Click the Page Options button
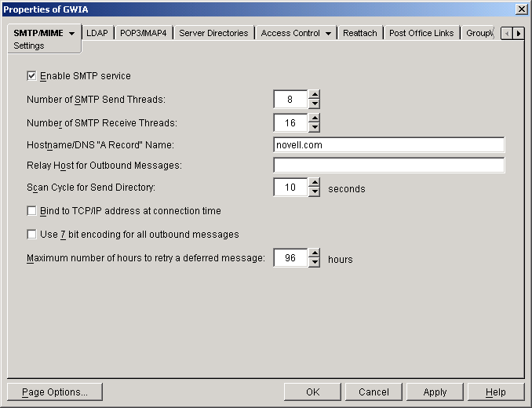Image resolution: width=532 pixels, height=408 pixels. coord(55,392)
